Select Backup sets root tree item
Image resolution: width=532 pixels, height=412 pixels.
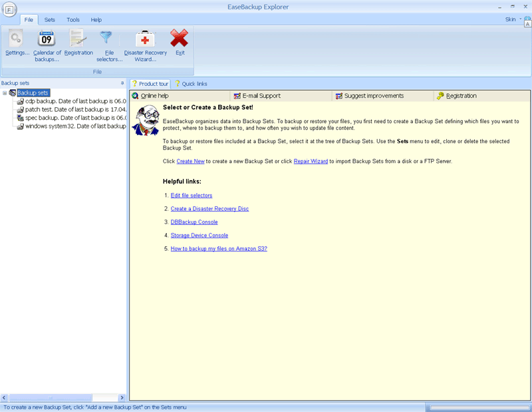33,93
